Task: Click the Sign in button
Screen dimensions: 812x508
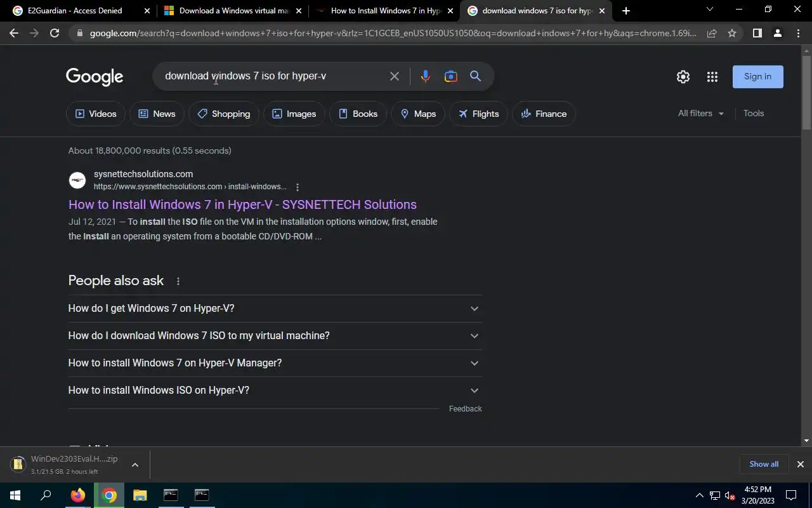Action: (x=758, y=77)
